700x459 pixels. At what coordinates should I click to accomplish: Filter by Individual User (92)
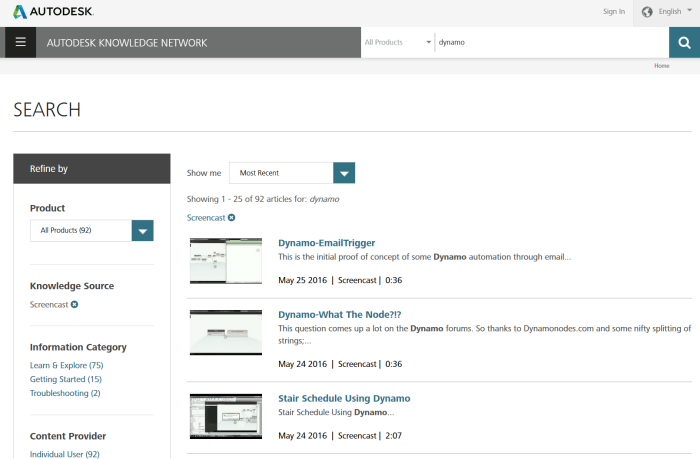(x=65, y=454)
